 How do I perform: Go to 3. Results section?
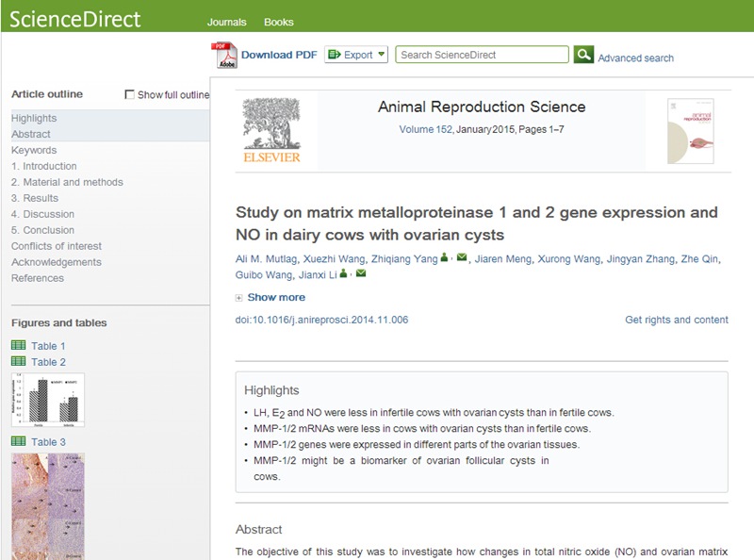tap(35, 198)
